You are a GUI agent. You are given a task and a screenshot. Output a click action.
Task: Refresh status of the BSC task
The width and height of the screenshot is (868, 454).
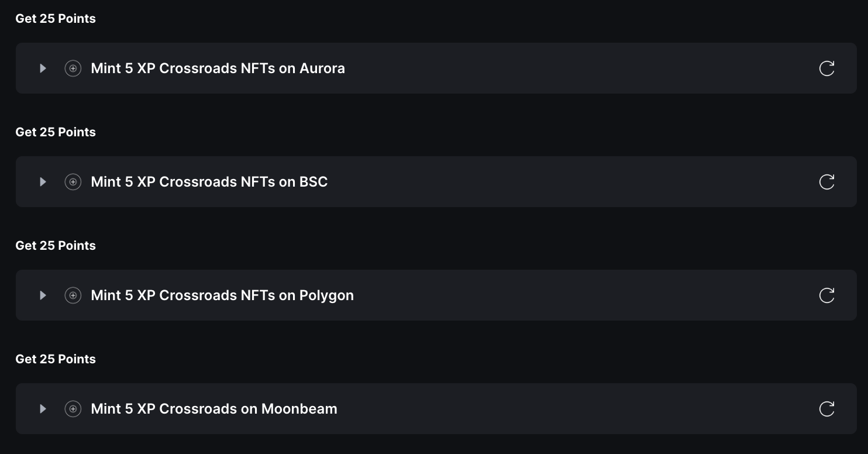(826, 182)
